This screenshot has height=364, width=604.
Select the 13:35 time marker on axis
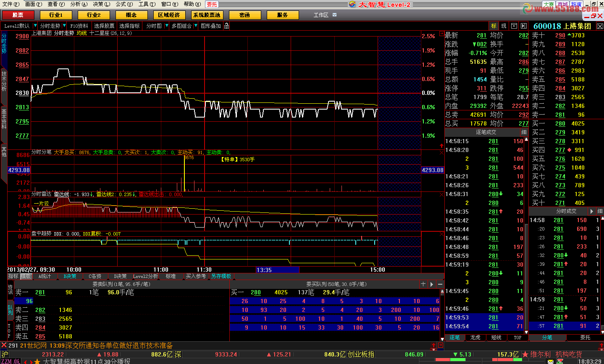pos(277,270)
